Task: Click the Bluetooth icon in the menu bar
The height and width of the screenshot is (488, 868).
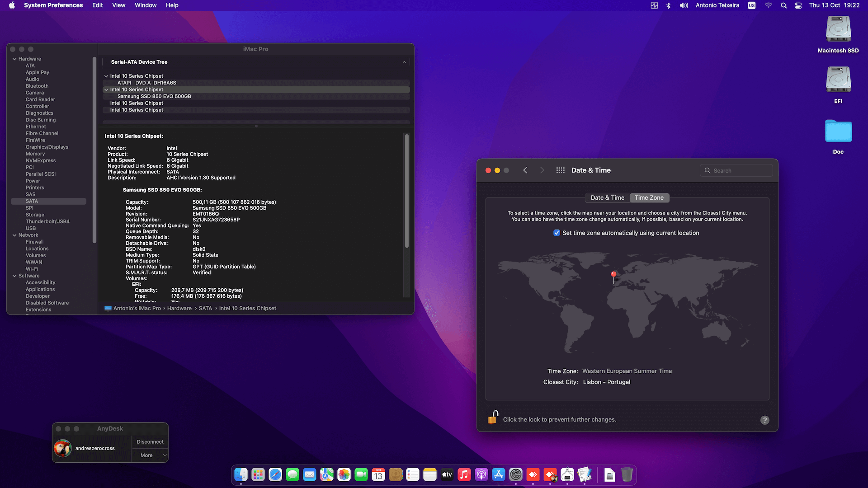Action: [x=668, y=5]
